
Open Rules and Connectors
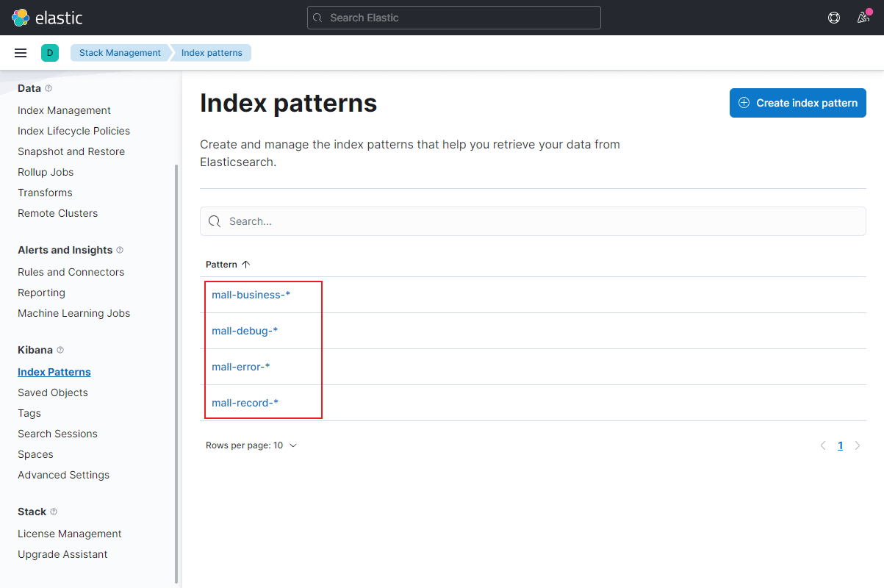71,272
